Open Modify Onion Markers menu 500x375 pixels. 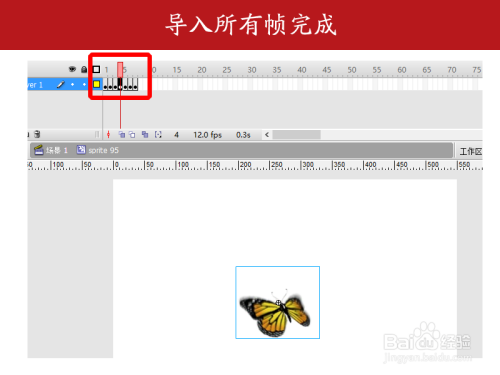click(158, 134)
